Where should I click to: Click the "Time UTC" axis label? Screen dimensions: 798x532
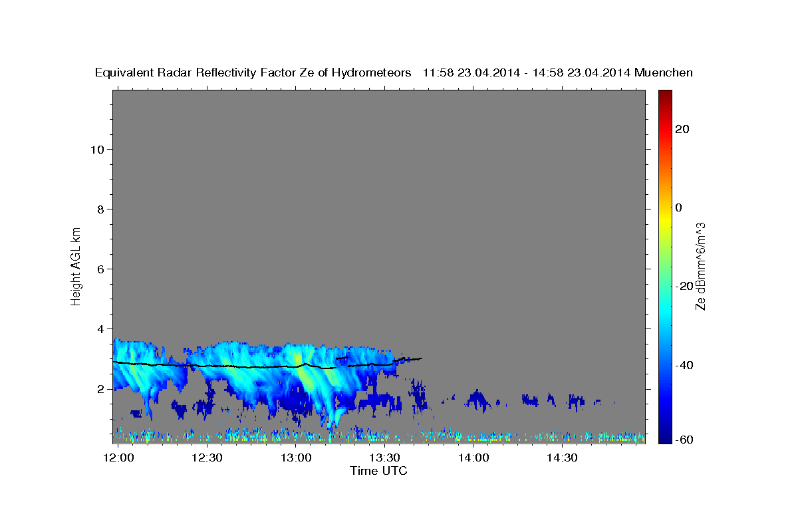click(378, 471)
